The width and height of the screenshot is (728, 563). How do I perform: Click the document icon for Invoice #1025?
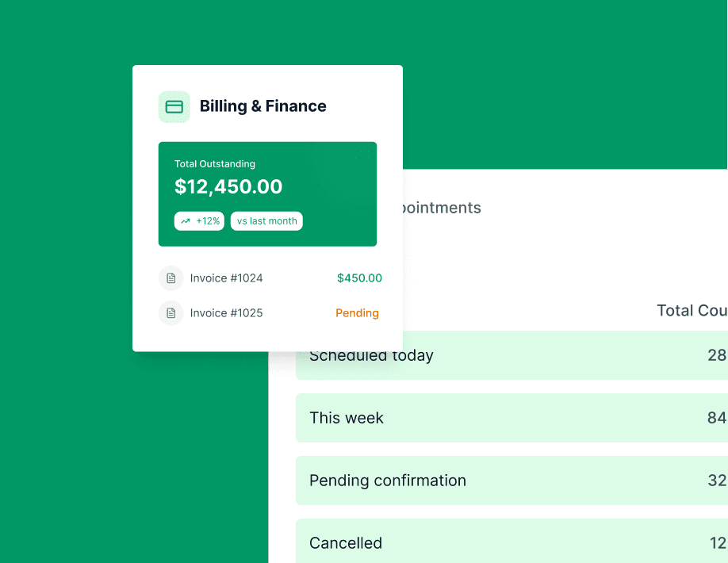pyautogui.click(x=171, y=313)
